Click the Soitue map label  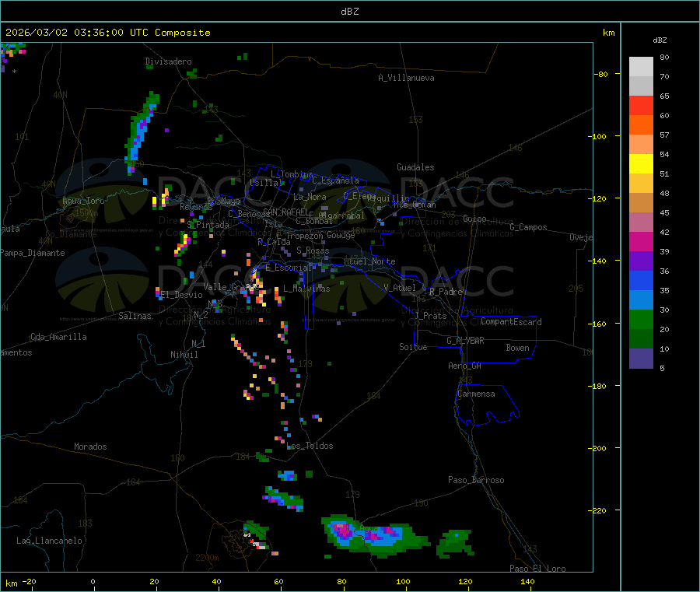[x=413, y=347]
